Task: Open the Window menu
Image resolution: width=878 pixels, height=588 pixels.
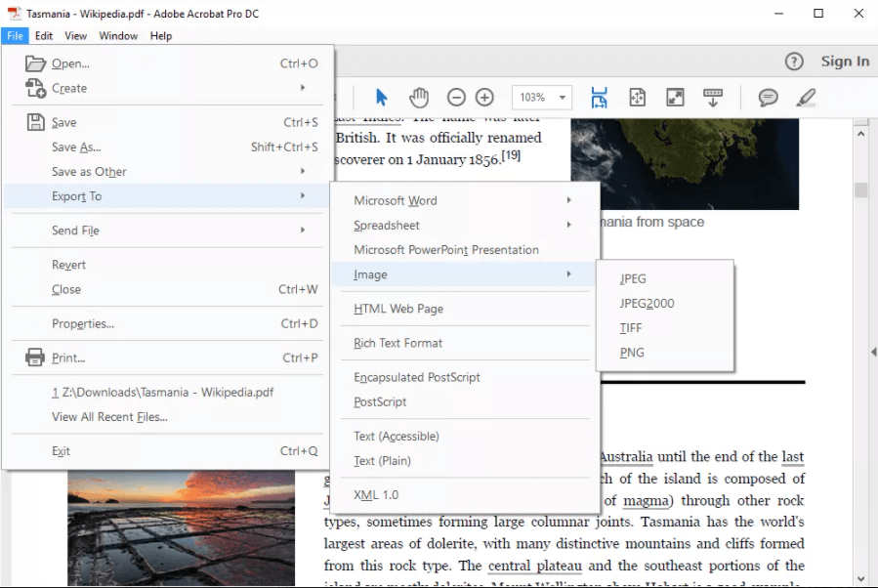Action: point(118,36)
